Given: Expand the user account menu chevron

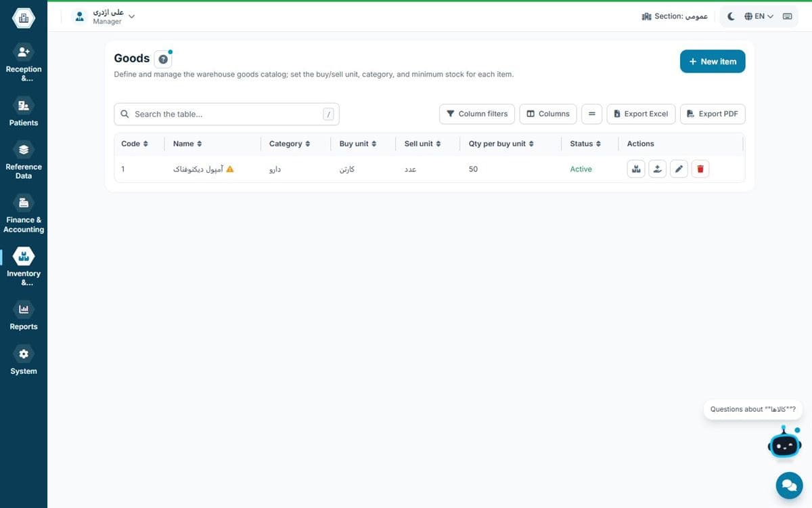Looking at the screenshot, I should (132, 16).
